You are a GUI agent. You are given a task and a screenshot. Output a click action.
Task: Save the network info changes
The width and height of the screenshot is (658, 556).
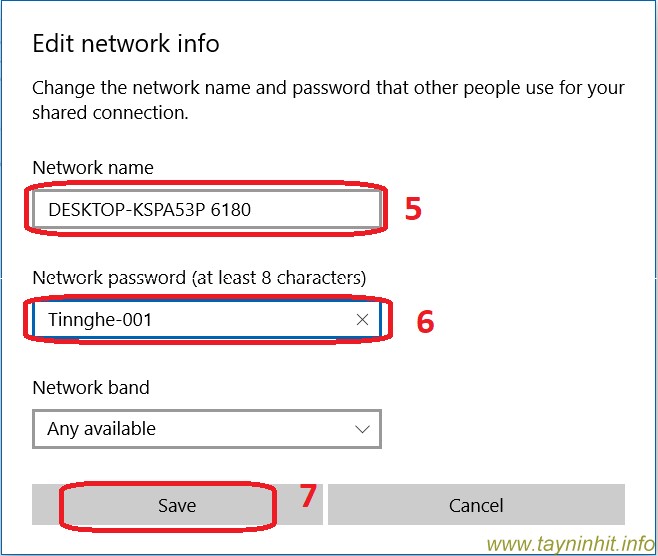point(176,505)
